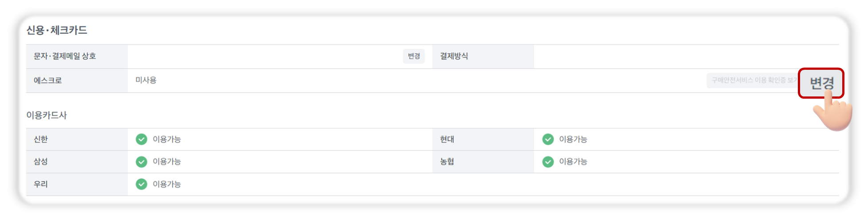Screen dimensions: 868x220
Task: Click the 에스크로 row label
Action: click(x=48, y=80)
